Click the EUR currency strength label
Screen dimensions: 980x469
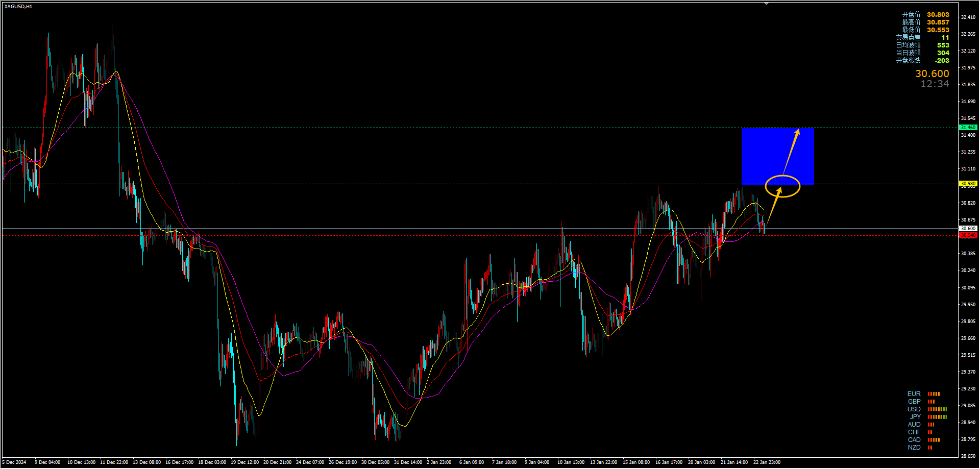pos(914,394)
